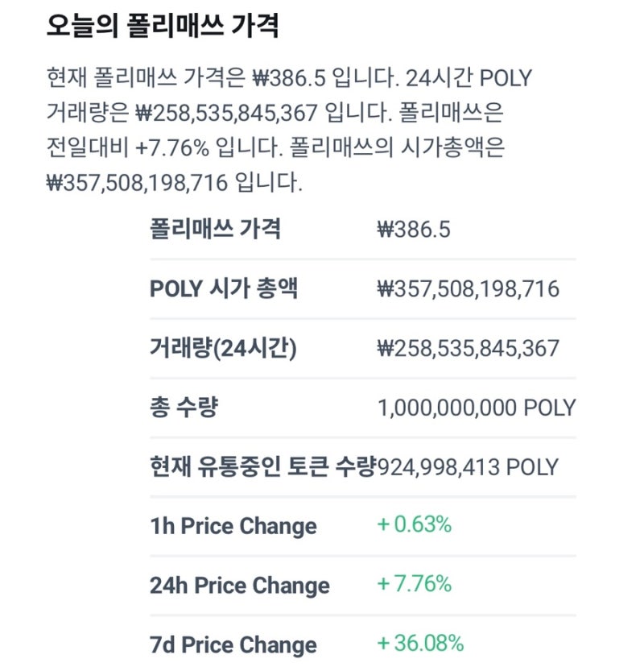The width and height of the screenshot is (644, 667).
Task: Click the ₩386.5 price in the paragraph
Action: (289, 78)
